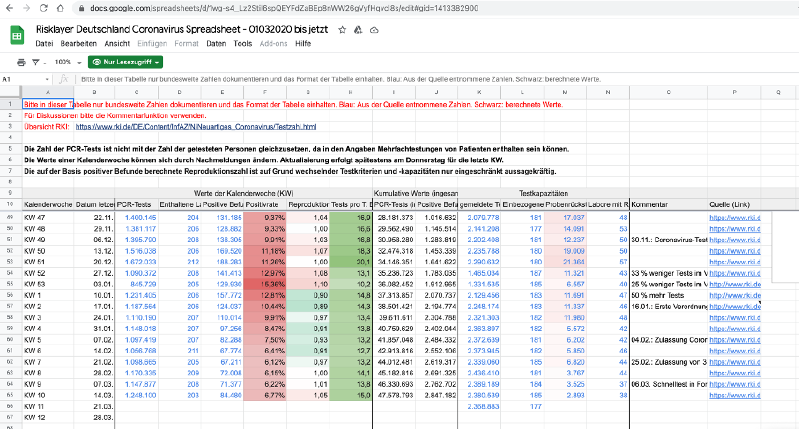Image resolution: width=800 pixels, height=430 pixels.
Task: Select cumulative tests cell 37.313.857
Action: pos(394,295)
